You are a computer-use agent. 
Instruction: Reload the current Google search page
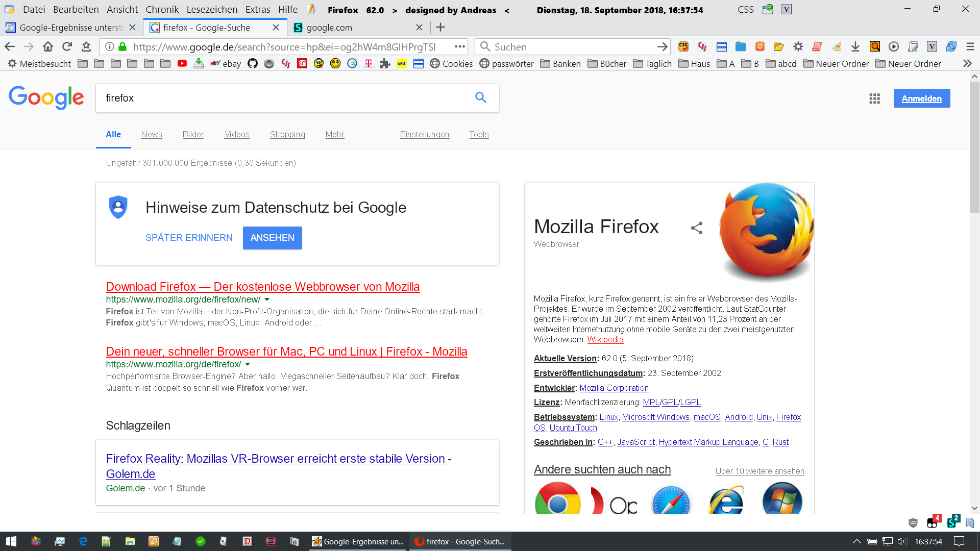[67, 47]
